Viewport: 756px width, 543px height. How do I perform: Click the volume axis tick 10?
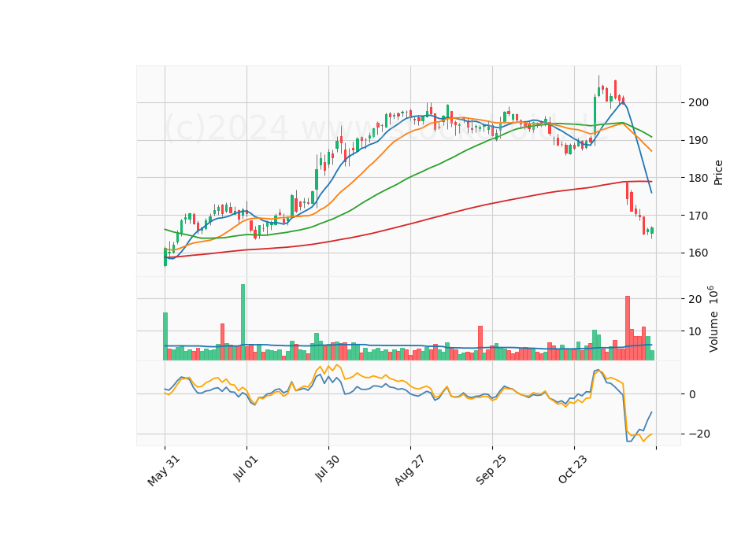(x=695, y=331)
